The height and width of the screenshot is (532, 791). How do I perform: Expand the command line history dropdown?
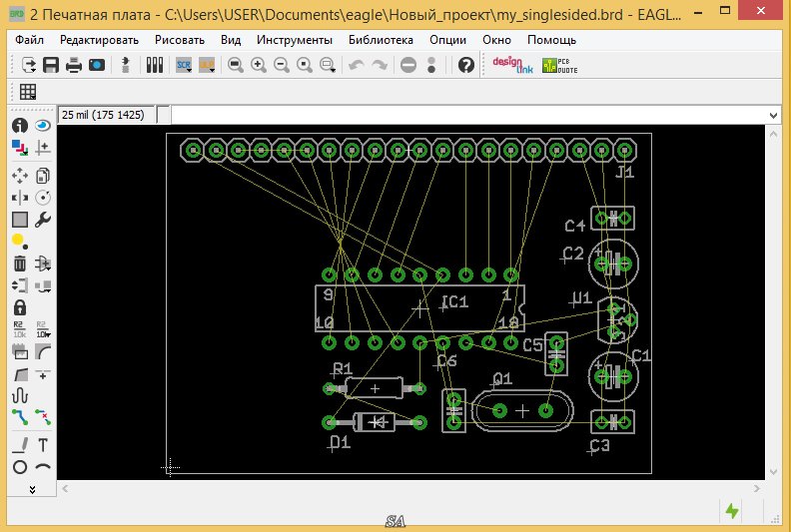[772, 115]
